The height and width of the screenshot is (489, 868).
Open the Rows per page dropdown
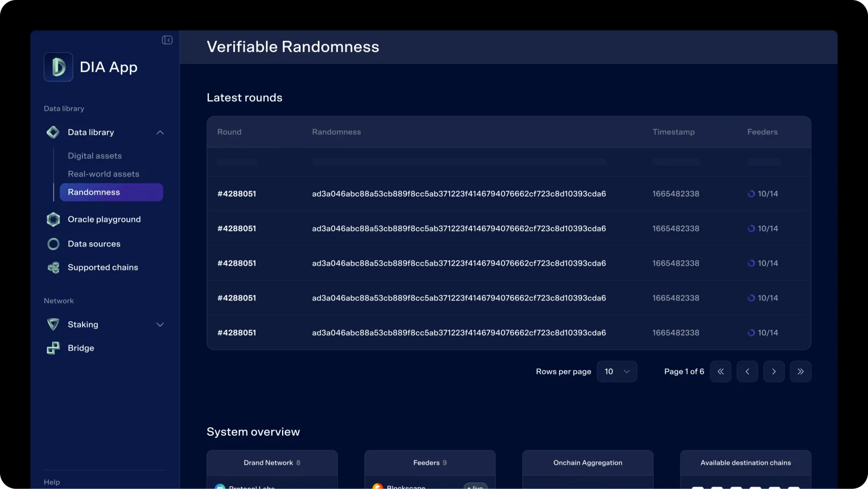coord(617,372)
